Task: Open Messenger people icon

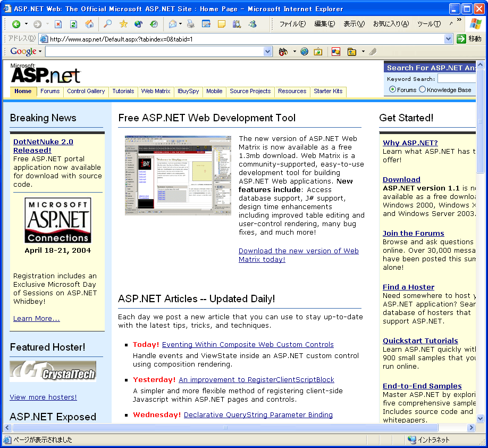Action: pyautogui.click(x=253, y=24)
